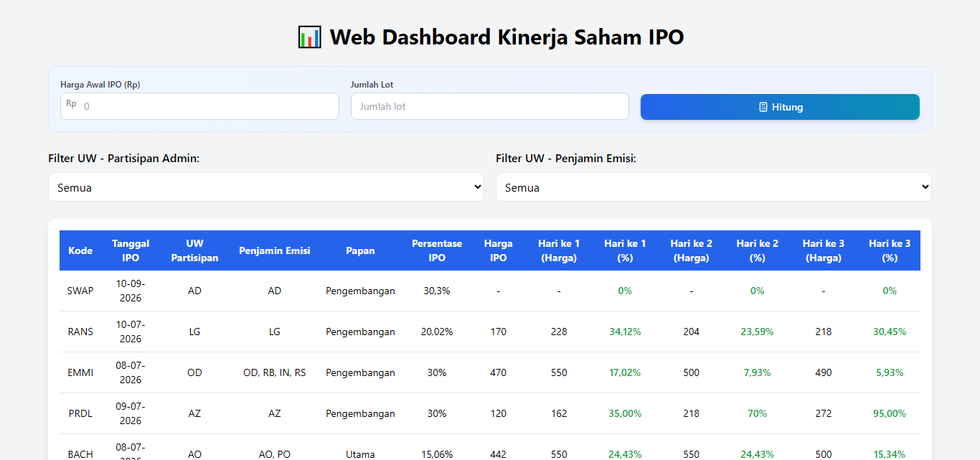Click the Penjamin Emisi column header

click(275, 250)
